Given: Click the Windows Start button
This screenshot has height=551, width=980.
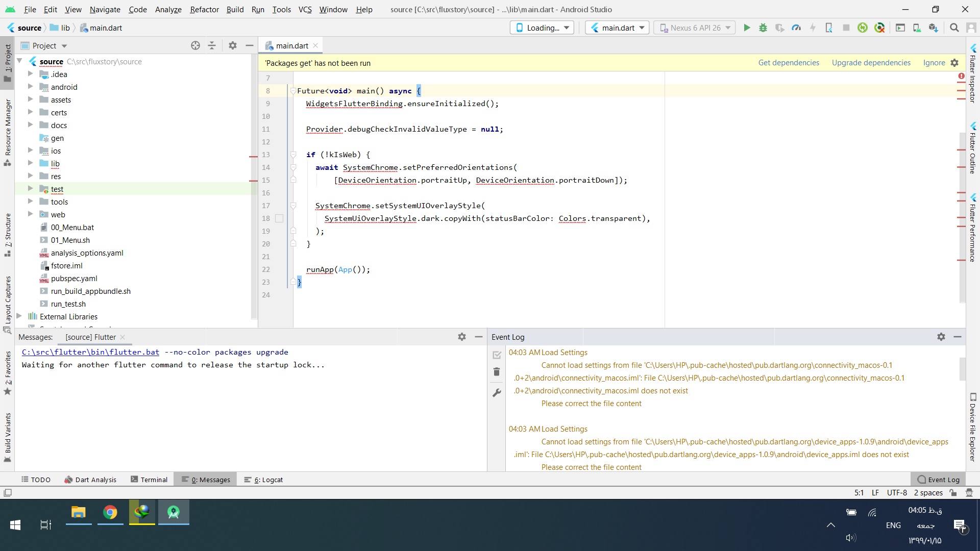Looking at the screenshot, I should pyautogui.click(x=15, y=524).
